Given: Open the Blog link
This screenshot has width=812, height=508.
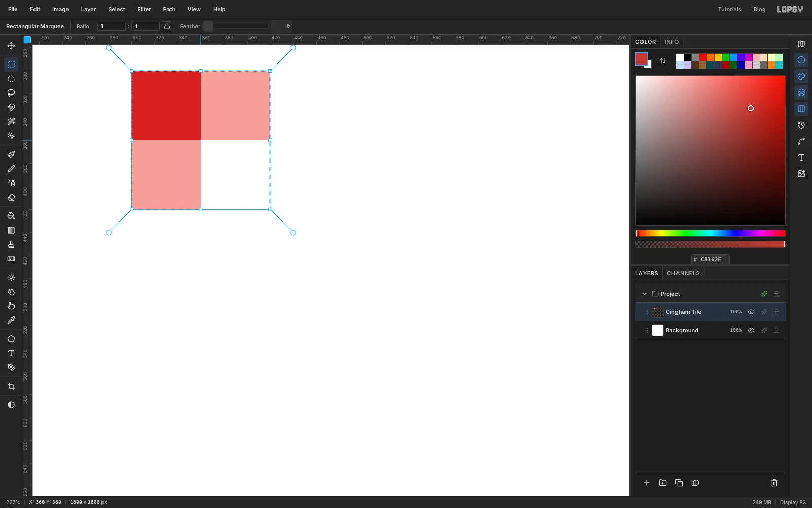Looking at the screenshot, I should pyautogui.click(x=759, y=9).
